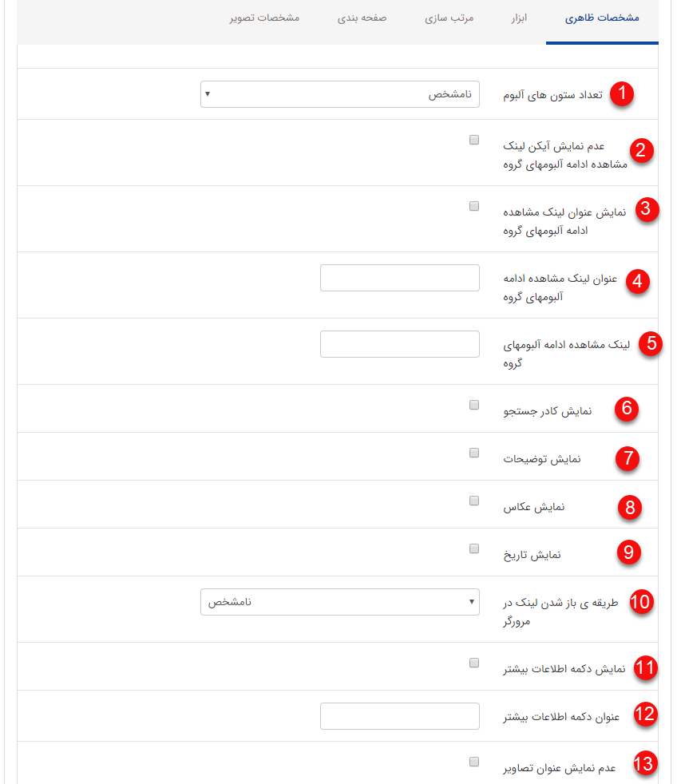The height and width of the screenshot is (784, 677).
Task: Check the نمایش عکاس option
Action: pos(473,500)
